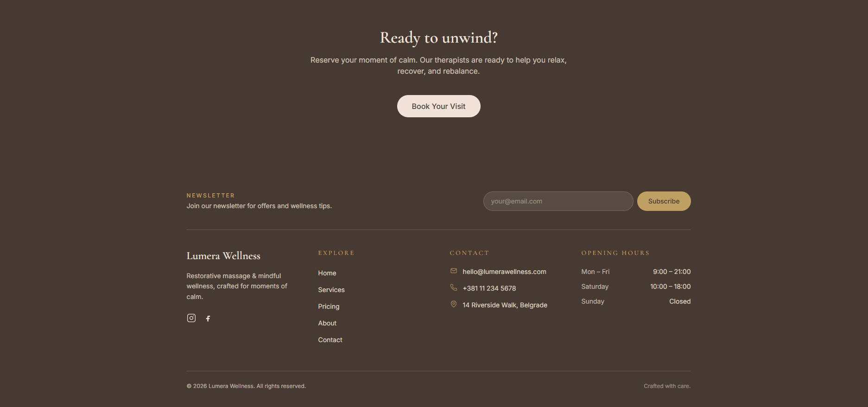The width and height of the screenshot is (868, 407).
Task: Click the CONTACT column heading
Action: tap(469, 253)
